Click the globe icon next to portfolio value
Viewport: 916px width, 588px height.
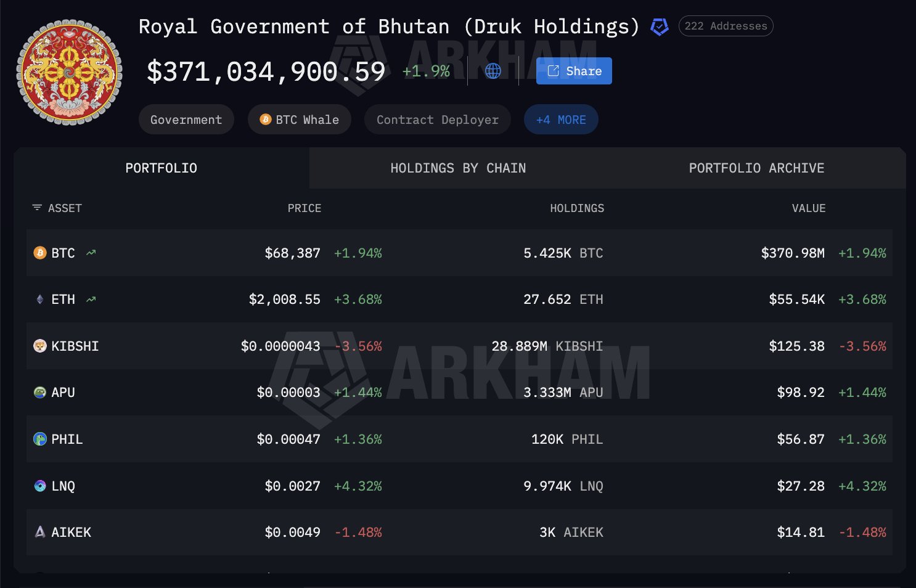493,71
